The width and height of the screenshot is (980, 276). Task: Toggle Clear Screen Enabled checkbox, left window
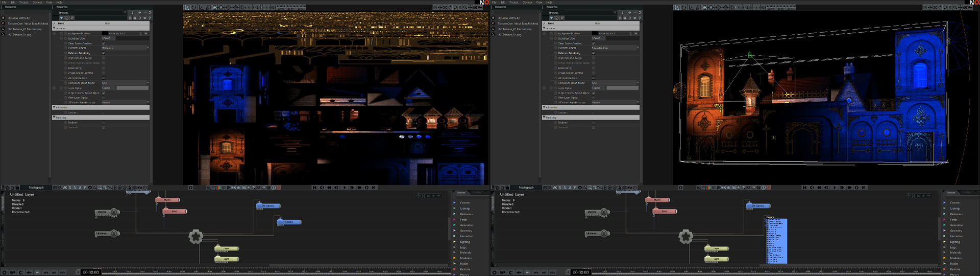104,43
